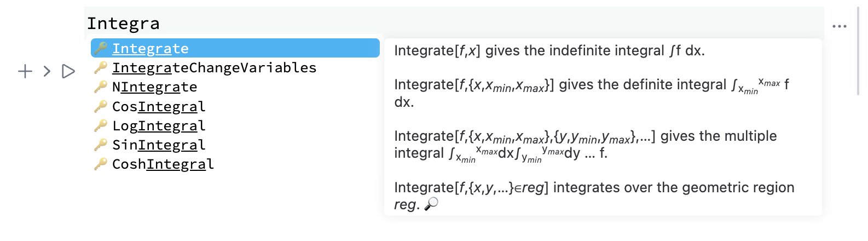
Task: Click the right chevron beside the cell
Action: (x=47, y=71)
